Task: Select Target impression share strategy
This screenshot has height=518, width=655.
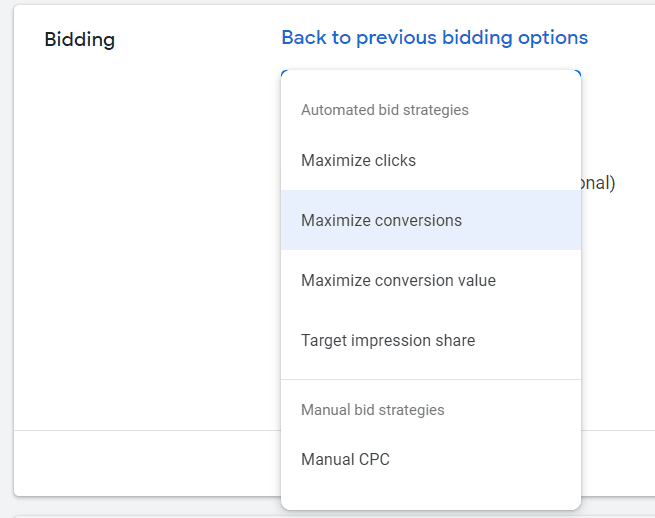Action: [388, 340]
